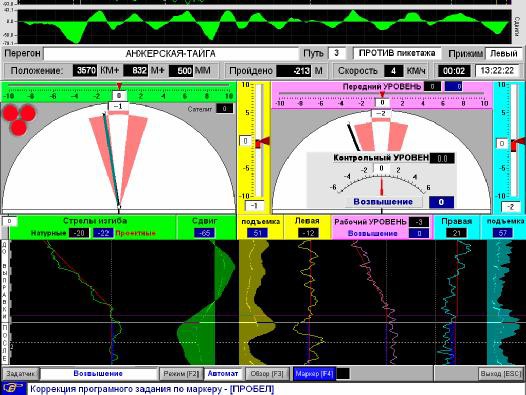
Task: Click the black indicator box beside Маркер [F4]
Action: pos(343,374)
